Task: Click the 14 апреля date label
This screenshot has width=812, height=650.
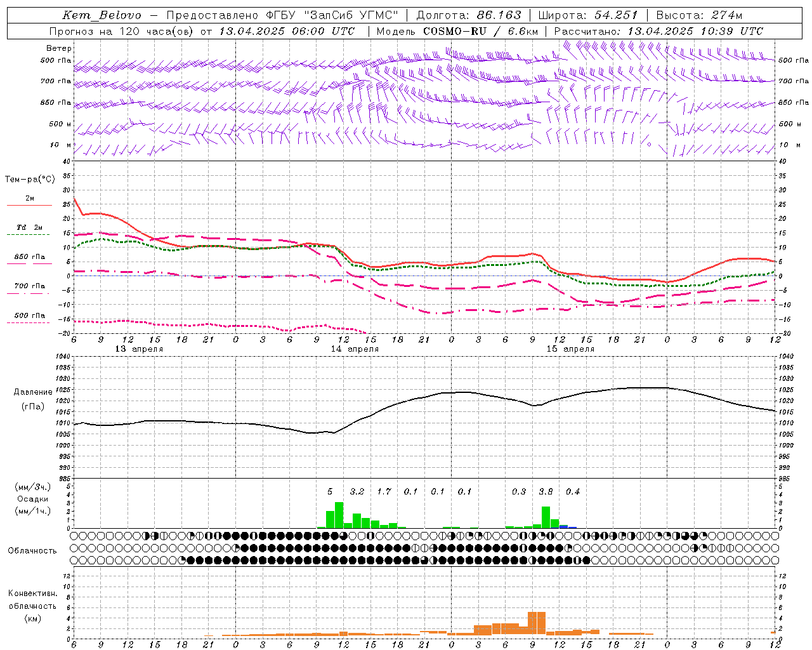Action: tap(355, 349)
